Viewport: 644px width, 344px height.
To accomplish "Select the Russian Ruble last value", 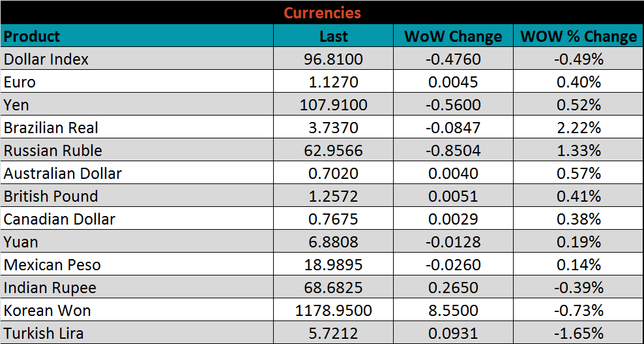I will (333, 151).
